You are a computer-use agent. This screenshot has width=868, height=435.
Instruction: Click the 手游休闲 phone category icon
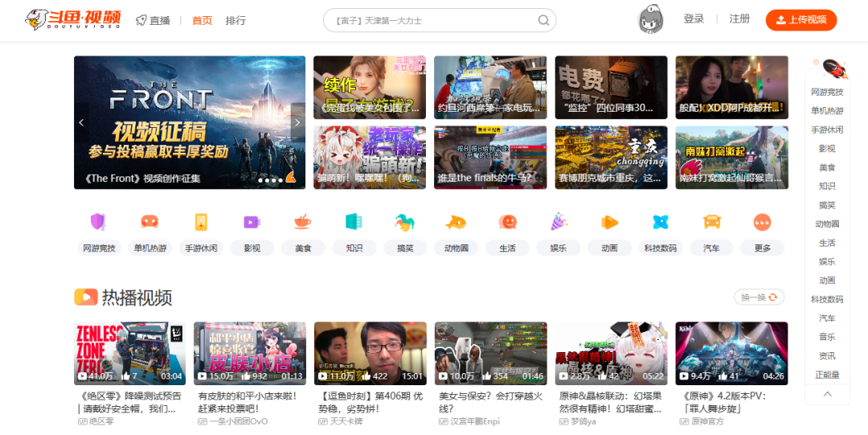[x=201, y=222]
